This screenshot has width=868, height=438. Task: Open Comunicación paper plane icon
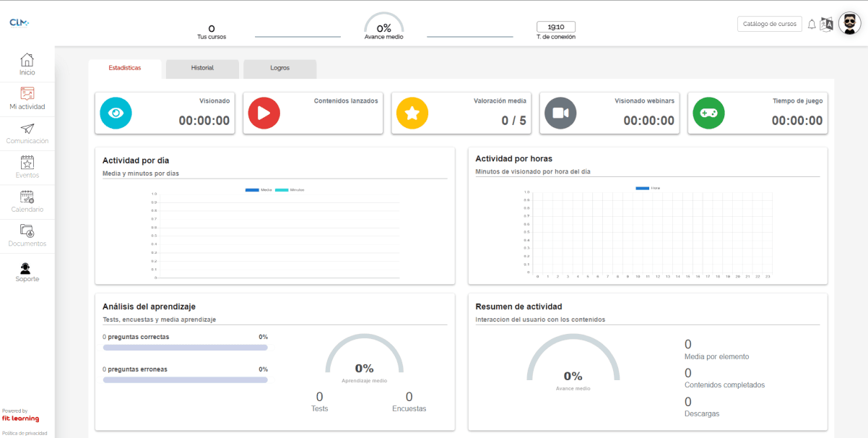click(27, 129)
